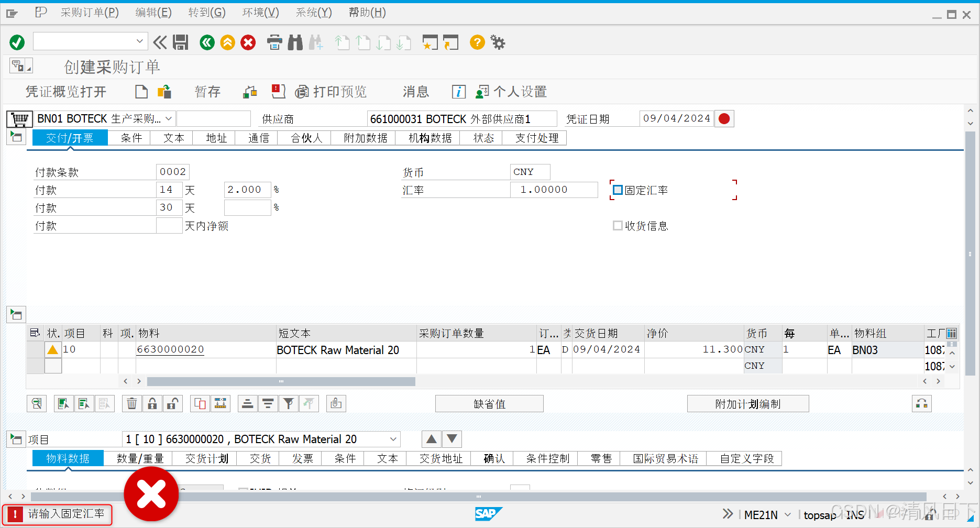
Task: Open SAP help
Action: coord(477,42)
